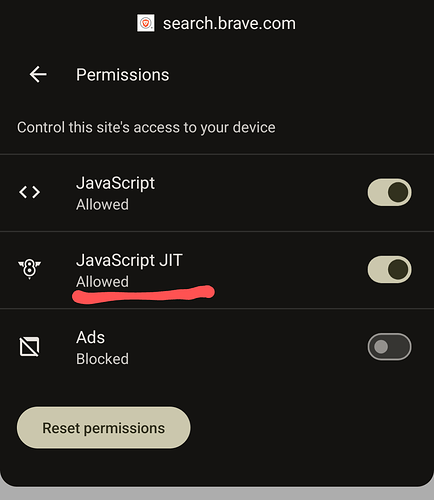Tap the gray area below the sheet
Image resolution: width=434 pixels, height=500 pixels.
tap(217, 494)
